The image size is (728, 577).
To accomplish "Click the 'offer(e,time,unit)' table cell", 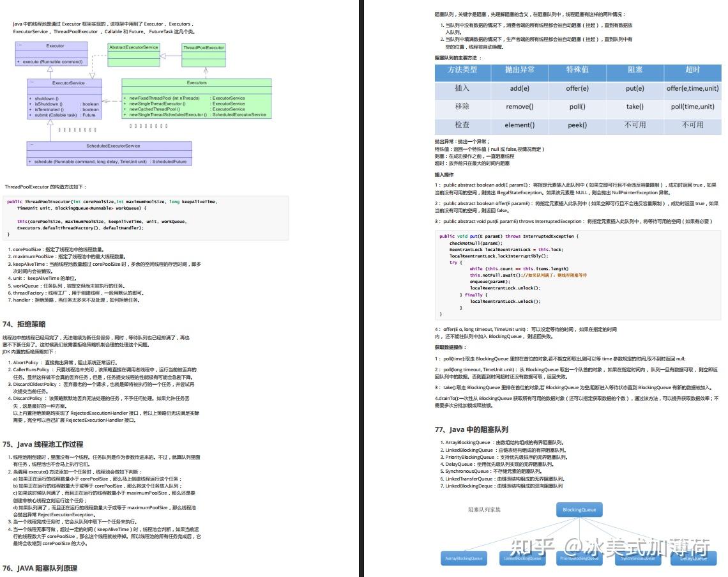I will [x=692, y=88].
